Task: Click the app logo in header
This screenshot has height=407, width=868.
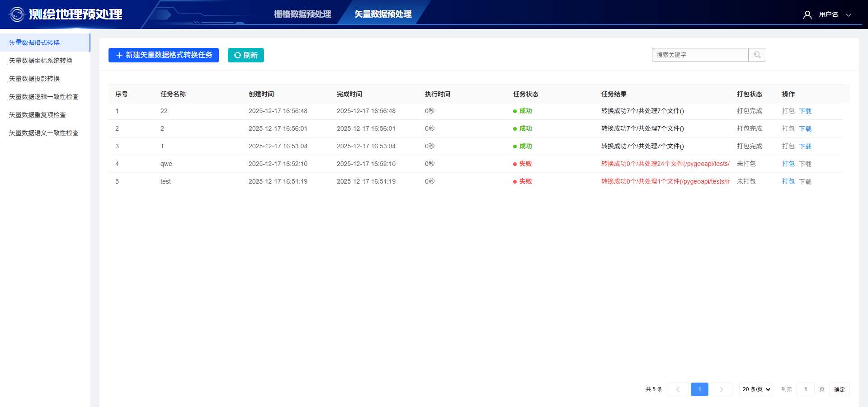Action: (17, 14)
